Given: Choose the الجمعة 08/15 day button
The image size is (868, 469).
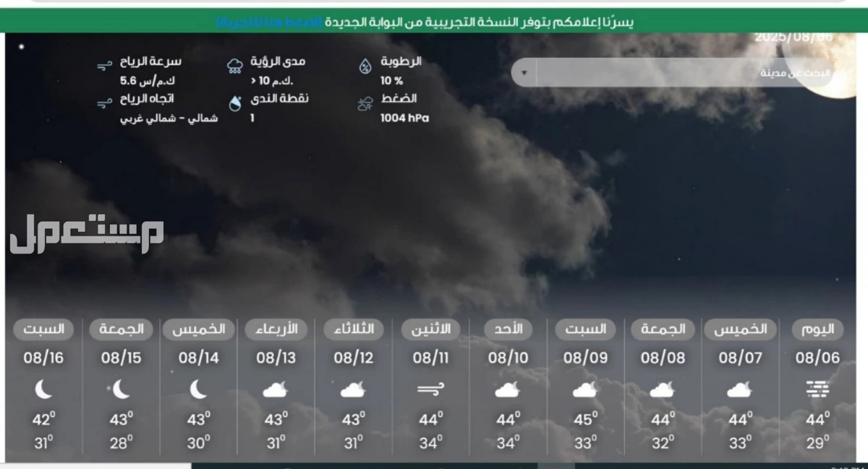Looking at the screenshot, I should (x=121, y=330).
